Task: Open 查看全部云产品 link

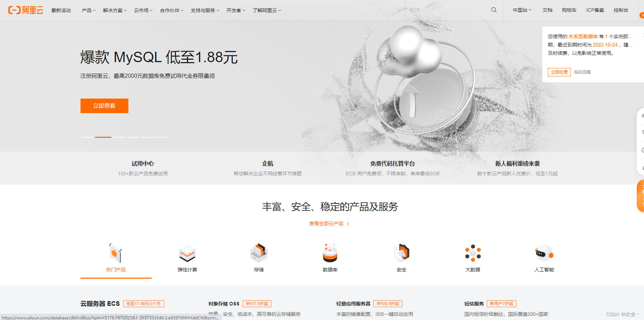Action: 329,224
